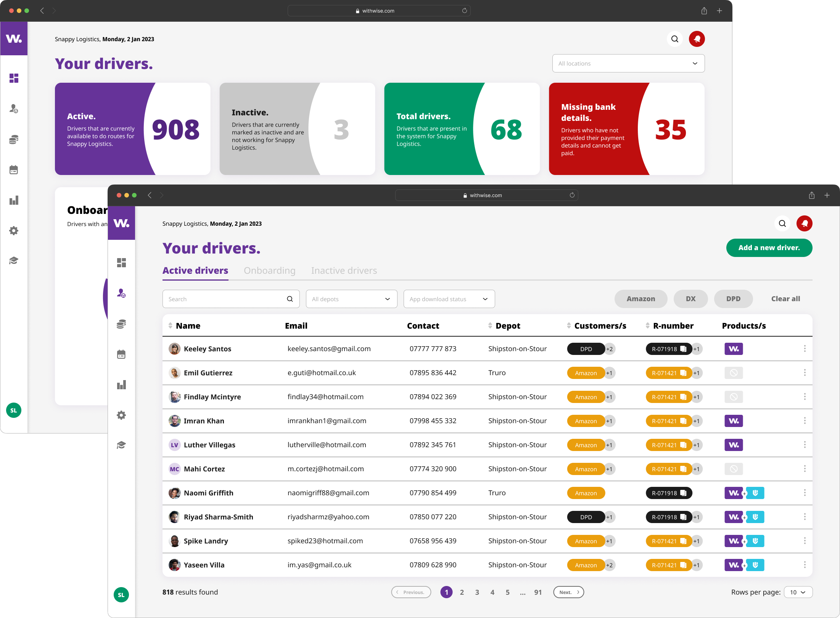Viewport: 840px width, 618px height.
Task: Open the search magnifier icon
Action: click(782, 223)
